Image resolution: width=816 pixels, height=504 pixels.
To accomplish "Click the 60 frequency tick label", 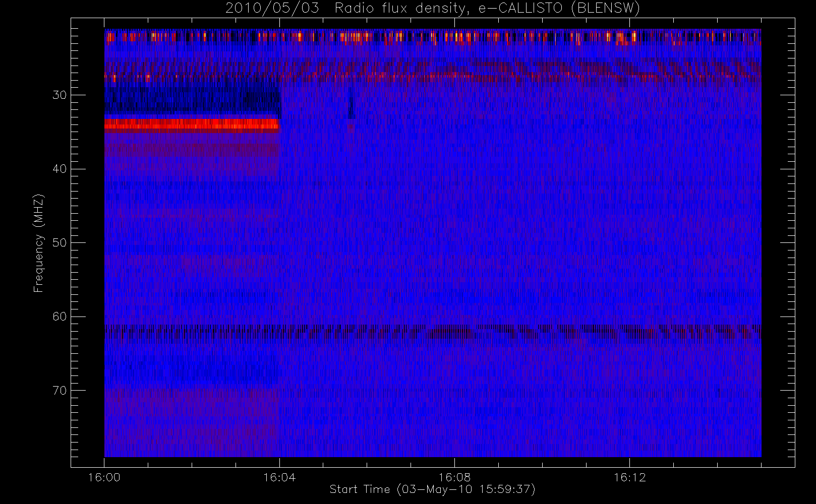I will (x=60, y=317).
